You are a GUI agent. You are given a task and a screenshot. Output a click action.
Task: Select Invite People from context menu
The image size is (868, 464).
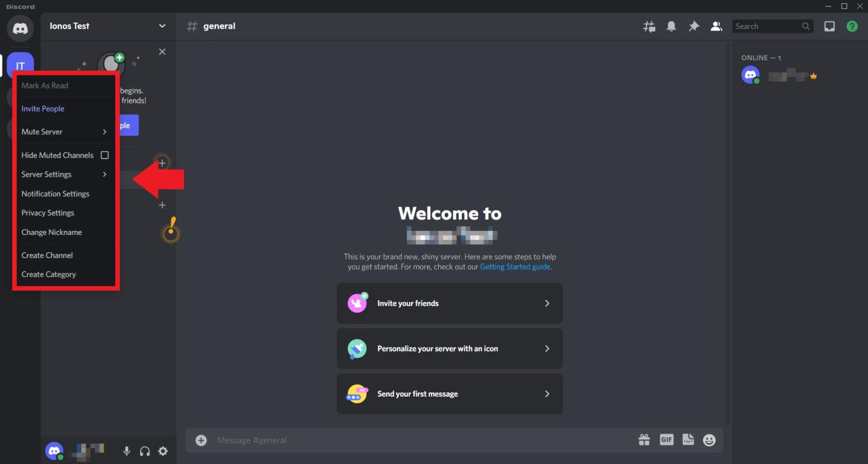coord(43,109)
